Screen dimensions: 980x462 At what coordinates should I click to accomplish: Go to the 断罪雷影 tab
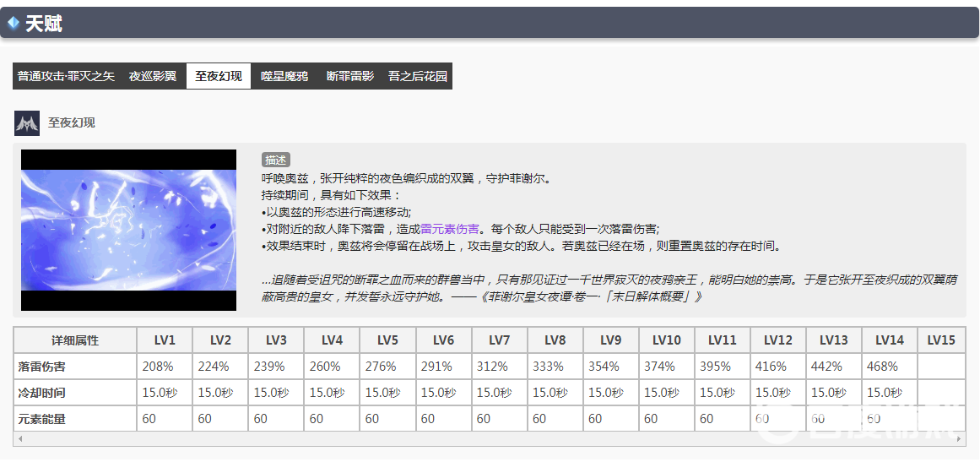349,76
